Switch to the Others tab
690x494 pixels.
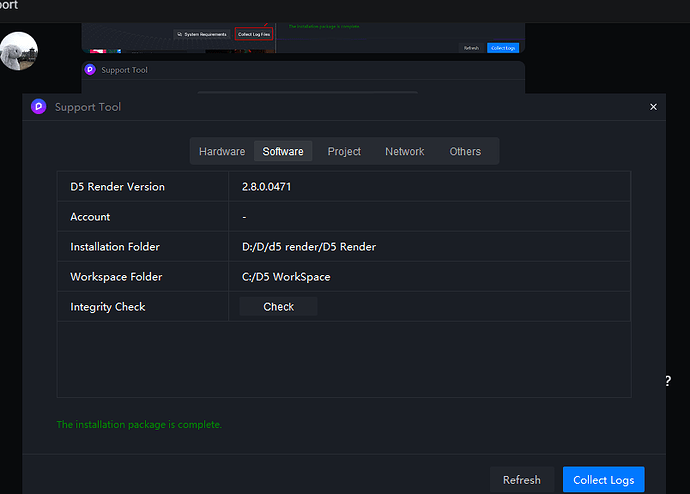click(x=465, y=151)
